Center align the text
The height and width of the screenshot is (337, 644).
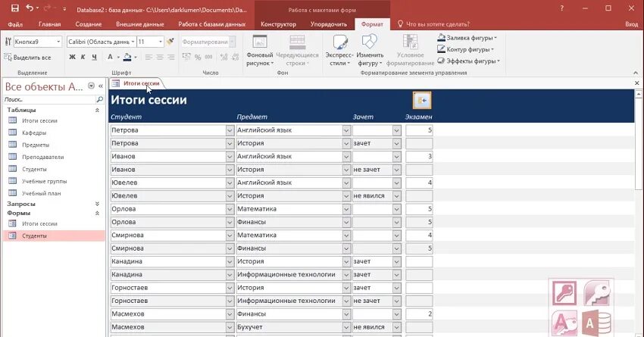pyautogui.click(x=160, y=57)
